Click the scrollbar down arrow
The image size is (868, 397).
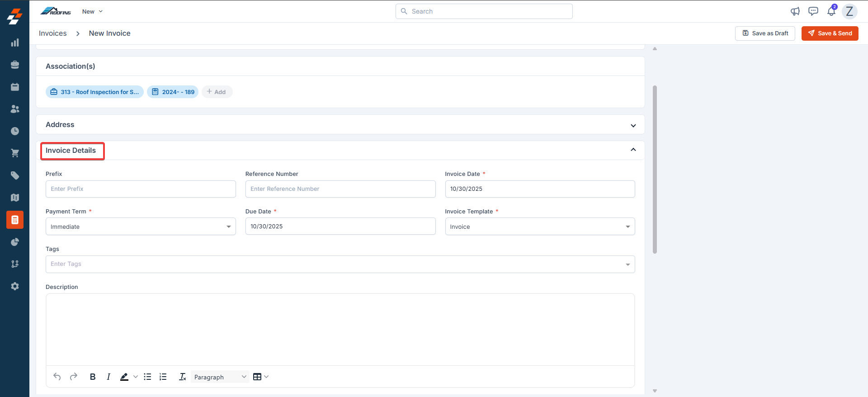point(655,391)
